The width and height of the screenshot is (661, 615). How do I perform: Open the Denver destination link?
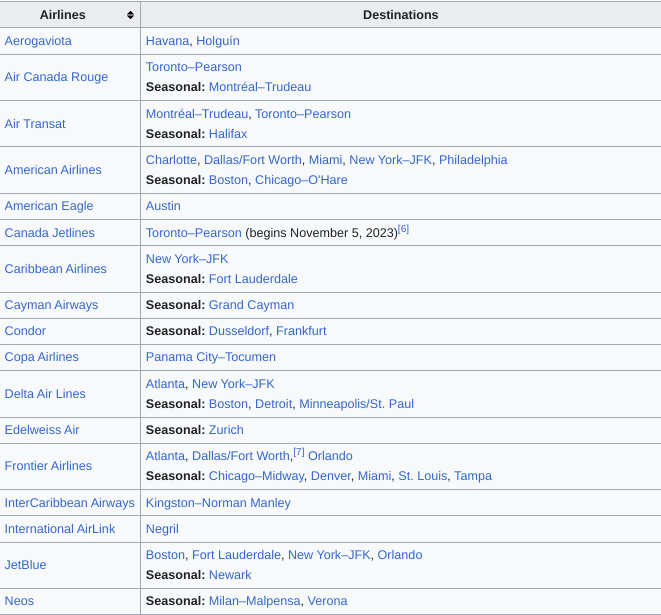(x=330, y=476)
